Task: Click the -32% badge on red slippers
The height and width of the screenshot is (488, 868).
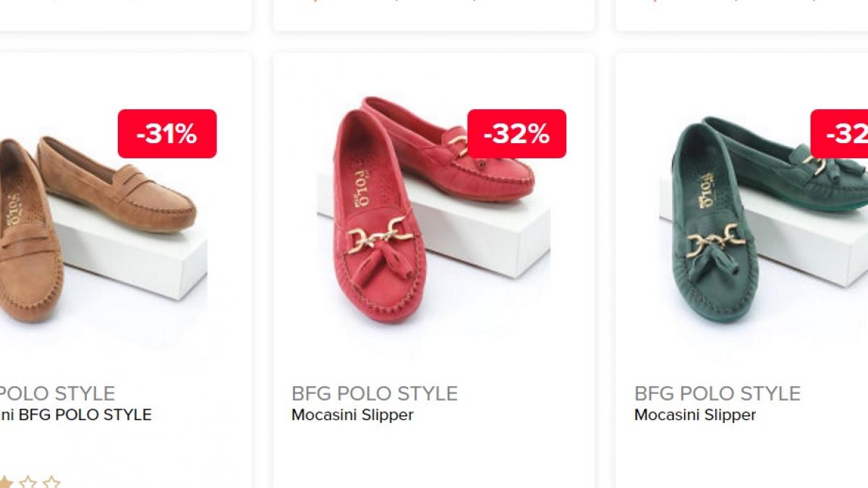Action: click(x=516, y=134)
